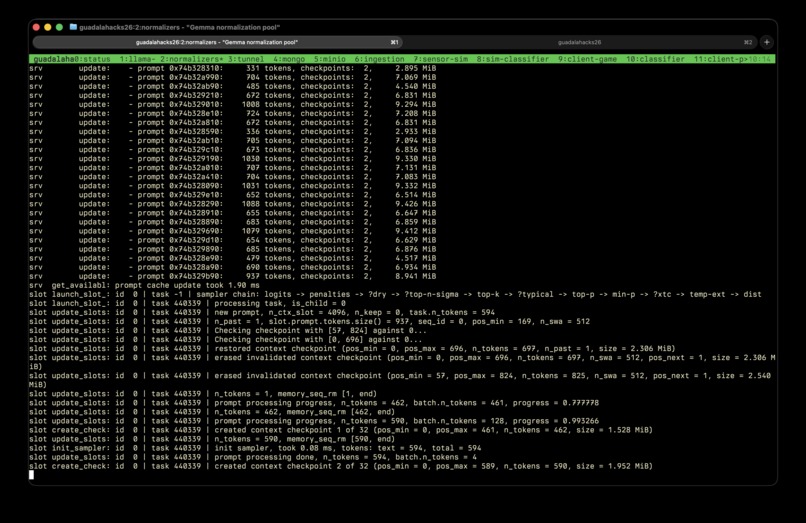Image resolution: width=806 pixels, height=523 pixels.
Task: Click the log row with 654 tokens
Action: (232, 240)
